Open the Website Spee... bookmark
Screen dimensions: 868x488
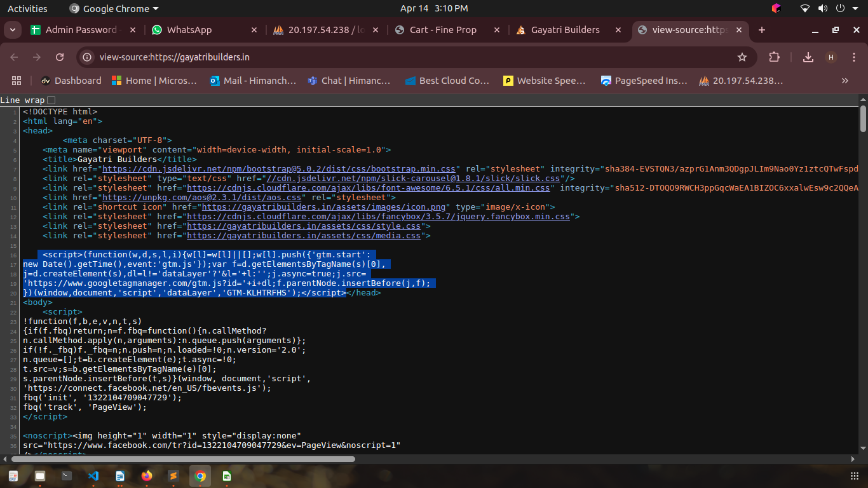pyautogui.click(x=544, y=81)
